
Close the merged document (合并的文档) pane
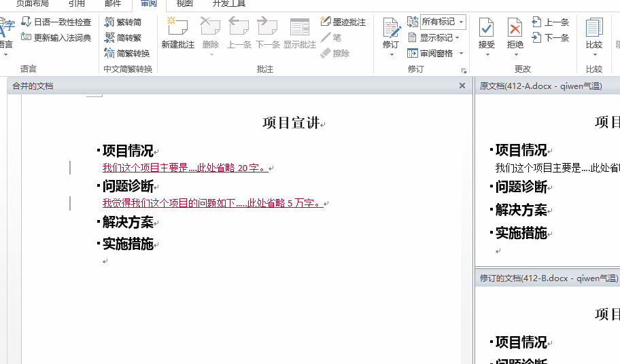coord(462,86)
